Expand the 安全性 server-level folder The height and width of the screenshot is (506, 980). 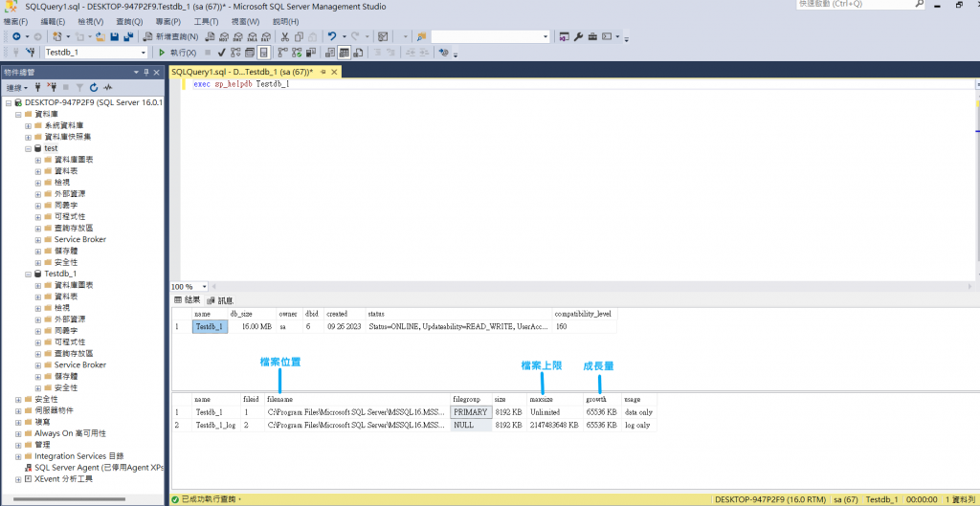(18, 399)
